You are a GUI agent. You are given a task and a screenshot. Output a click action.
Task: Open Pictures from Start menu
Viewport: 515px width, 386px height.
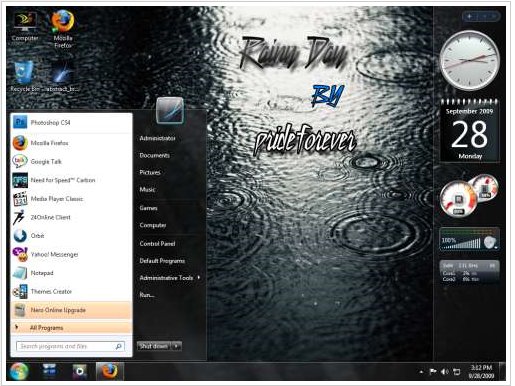(150, 172)
